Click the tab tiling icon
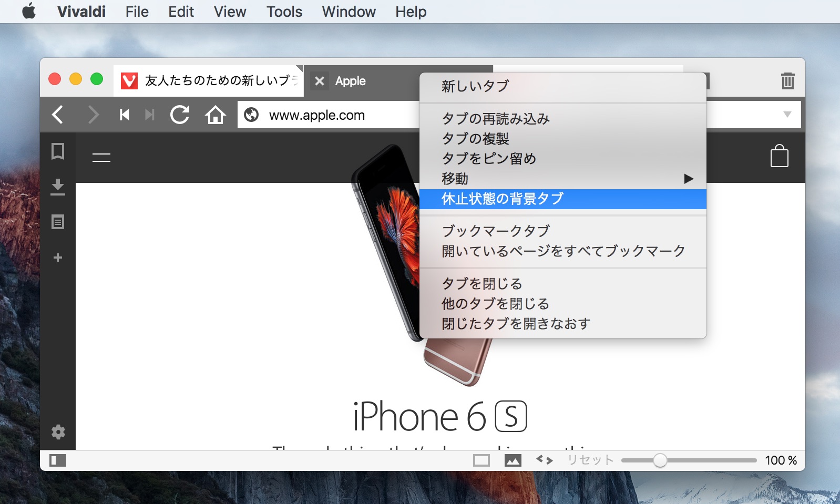 coord(482,460)
